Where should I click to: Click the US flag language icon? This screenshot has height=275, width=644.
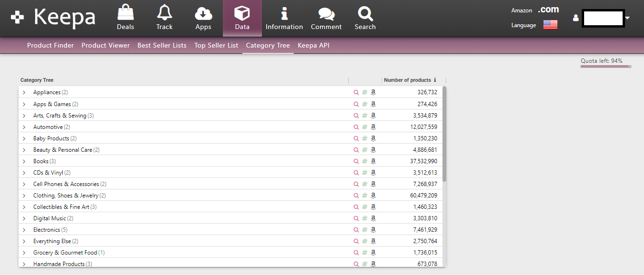click(x=550, y=25)
